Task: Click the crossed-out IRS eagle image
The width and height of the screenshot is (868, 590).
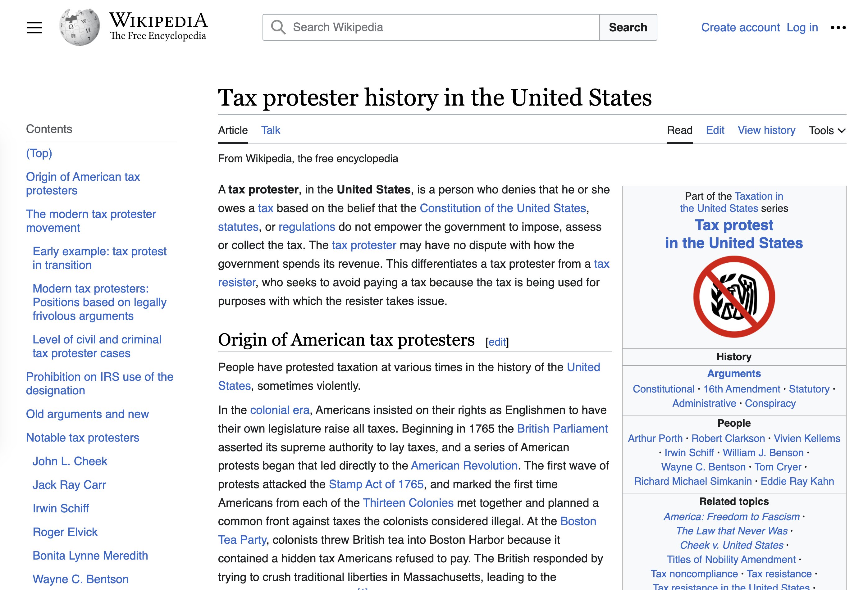Action: click(x=733, y=297)
